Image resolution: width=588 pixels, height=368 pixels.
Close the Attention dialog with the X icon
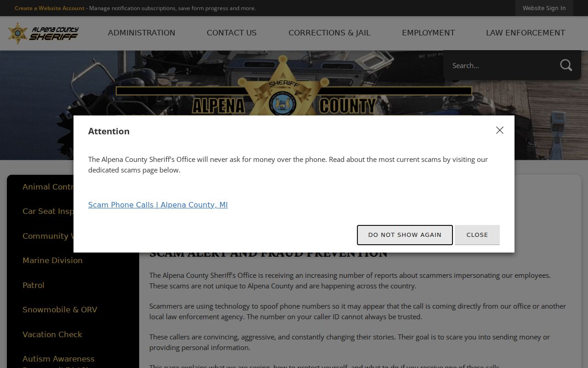(x=500, y=130)
